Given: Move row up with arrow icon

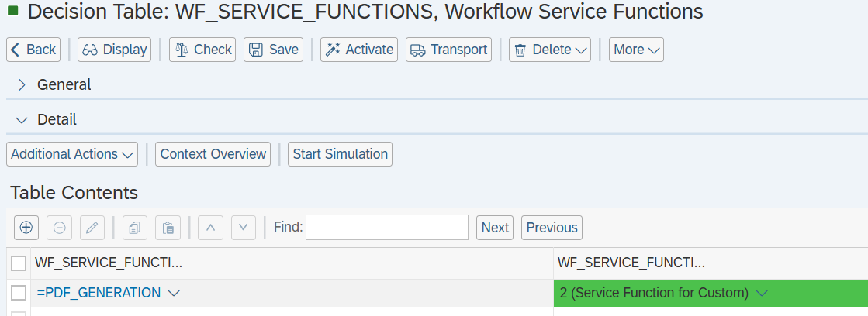Looking at the screenshot, I should [210, 228].
